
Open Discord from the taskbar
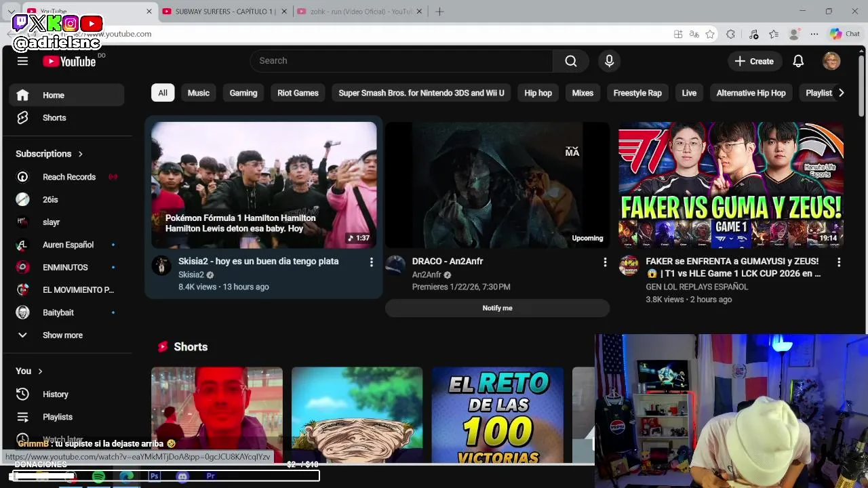pos(182,476)
